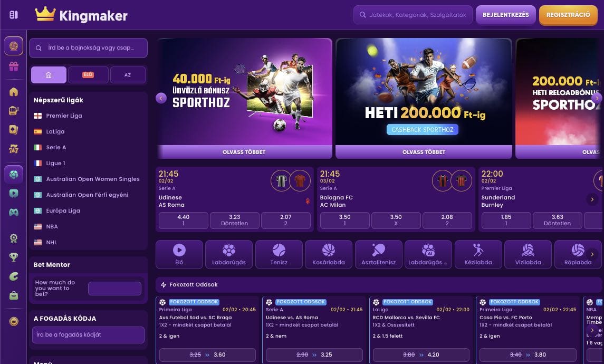This screenshot has height=364, width=604.
Task: Show more matches with right arrow
Action: [x=592, y=199]
